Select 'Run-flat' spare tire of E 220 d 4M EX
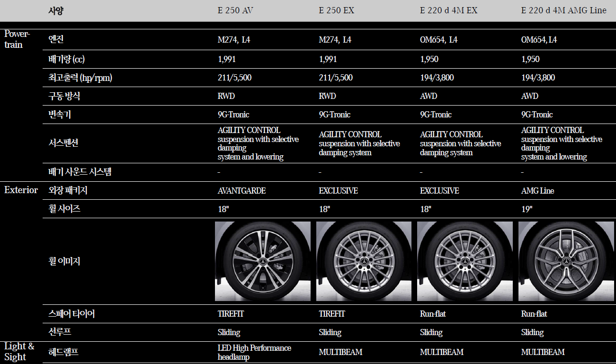This screenshot has height=364, width=616. (x=433, y=314)
